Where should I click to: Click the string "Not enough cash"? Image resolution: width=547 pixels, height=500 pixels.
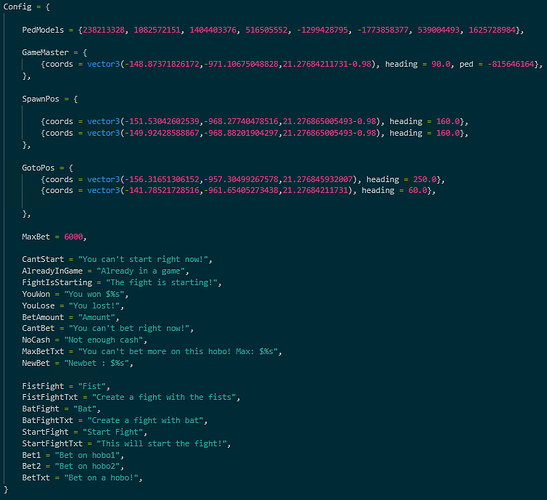pyautogui.click(x=104, y=340)
